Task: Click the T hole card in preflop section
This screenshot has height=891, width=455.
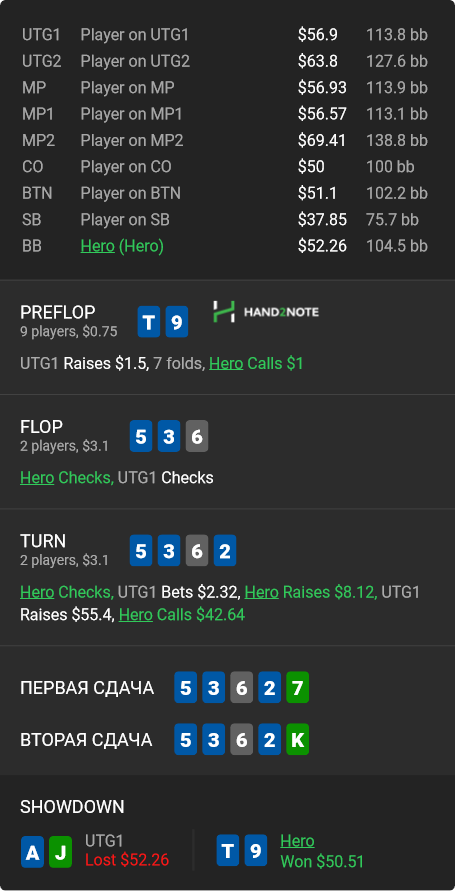Action: coord(149,322)
